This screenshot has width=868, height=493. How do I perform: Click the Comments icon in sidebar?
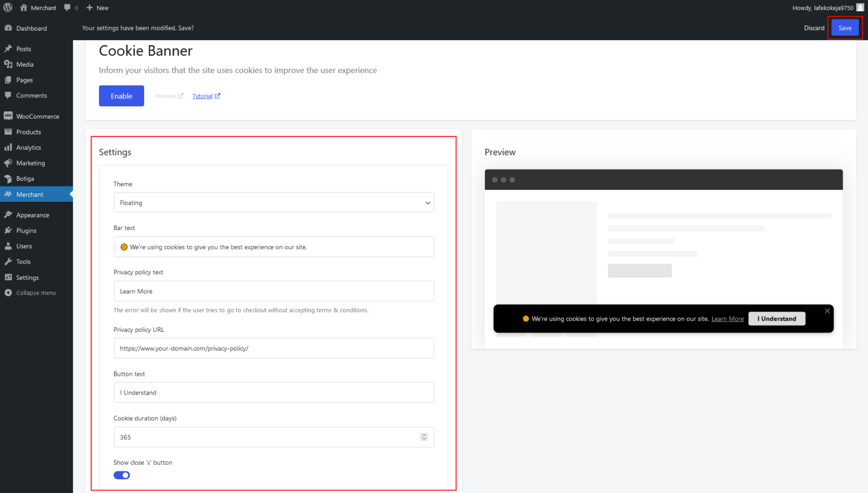[x=8, y=96]
